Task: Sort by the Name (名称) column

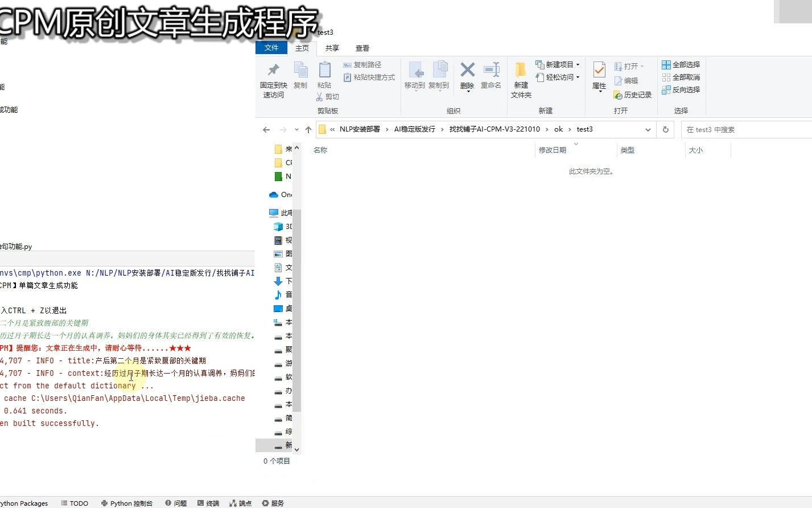Action: tap(320, 150)
